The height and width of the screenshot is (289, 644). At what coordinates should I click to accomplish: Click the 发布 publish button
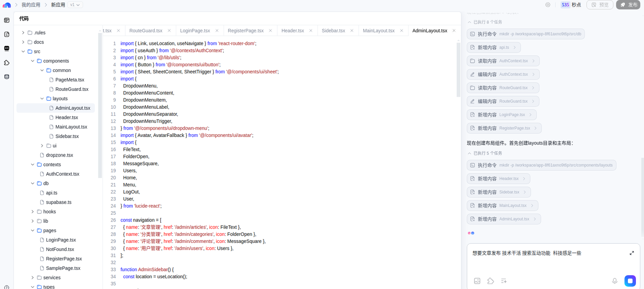click(x=628, y=5)
